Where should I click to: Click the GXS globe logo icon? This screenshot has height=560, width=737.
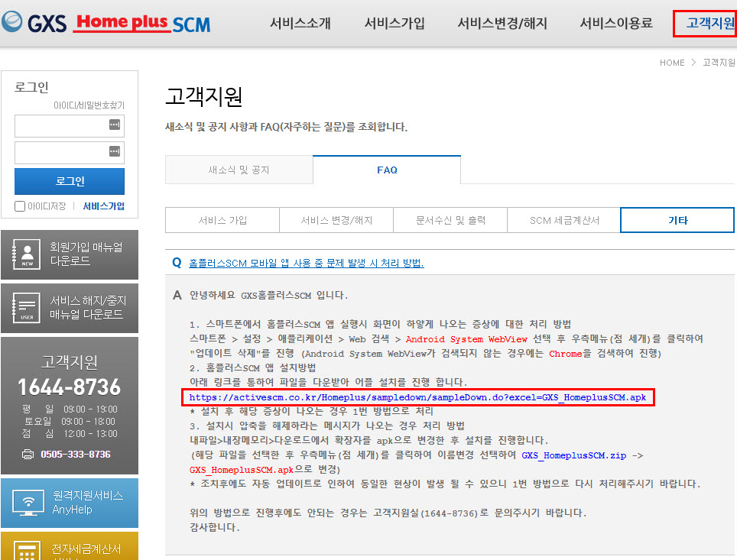click(11, 21)
